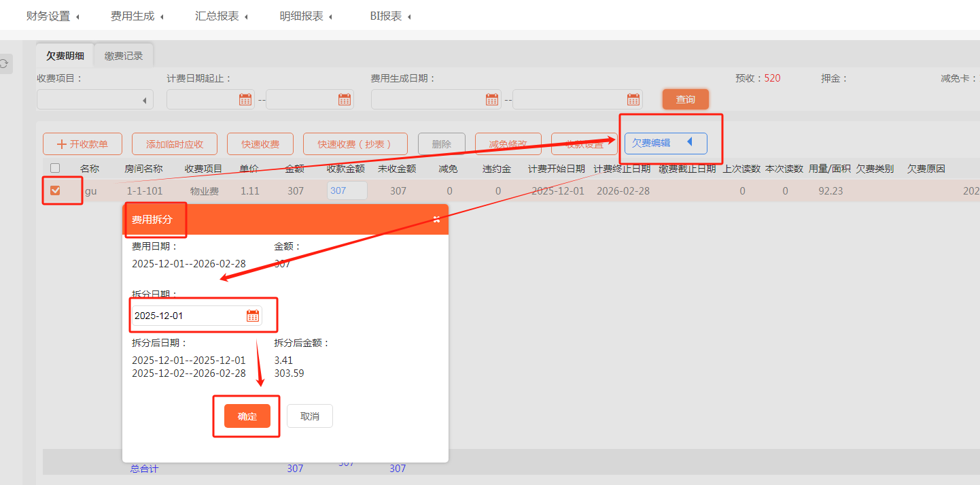Open the BI报表 menu
The width and height of the screenshot is (980, 485).
[390, 16]
